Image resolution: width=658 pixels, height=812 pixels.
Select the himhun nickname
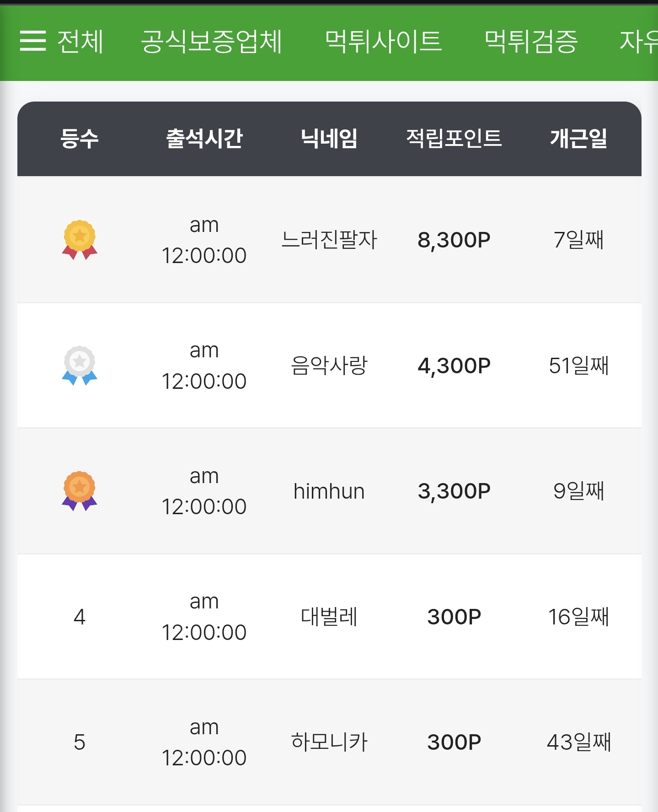pyautogui.click(x=329, y=491)
